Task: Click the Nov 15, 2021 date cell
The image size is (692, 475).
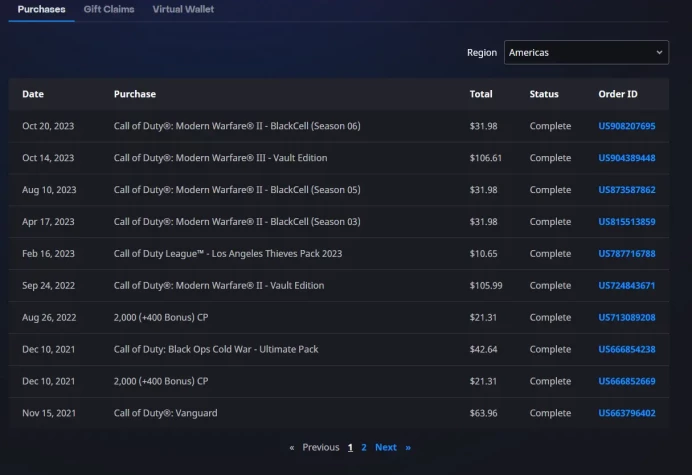Action: tap(49, 413)
